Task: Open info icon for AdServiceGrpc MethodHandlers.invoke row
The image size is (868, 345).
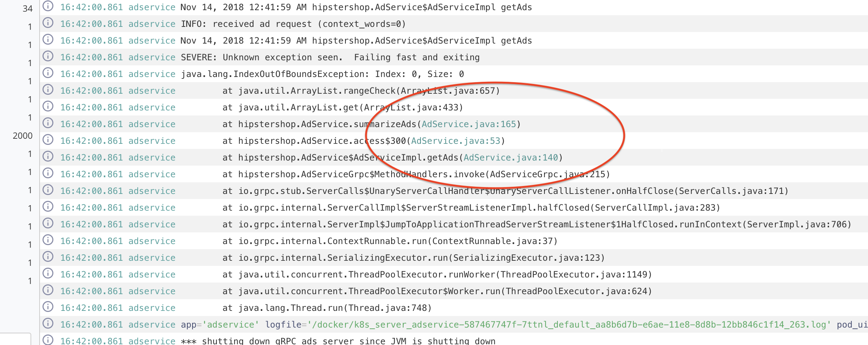Action: pos(48,173)
